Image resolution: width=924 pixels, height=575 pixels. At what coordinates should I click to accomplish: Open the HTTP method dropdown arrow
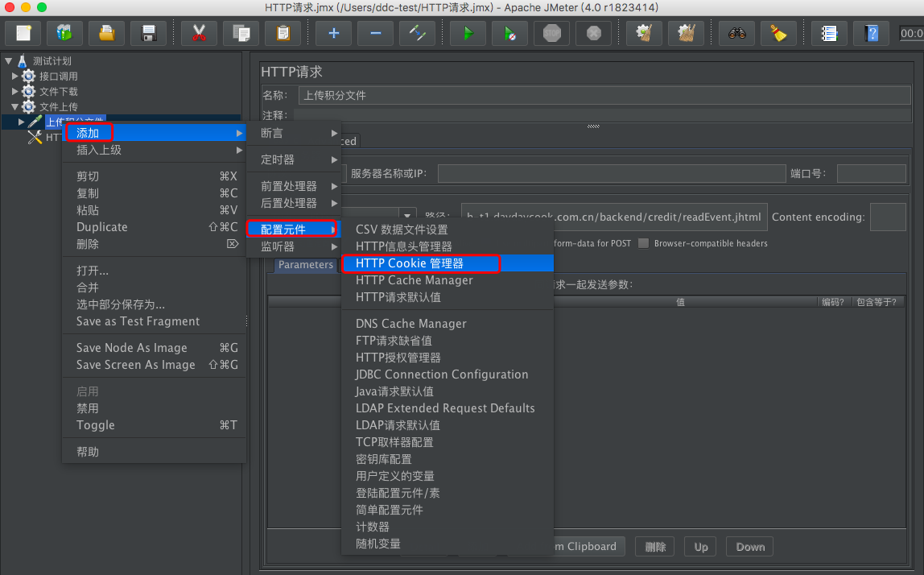click(x=407, y=216)
